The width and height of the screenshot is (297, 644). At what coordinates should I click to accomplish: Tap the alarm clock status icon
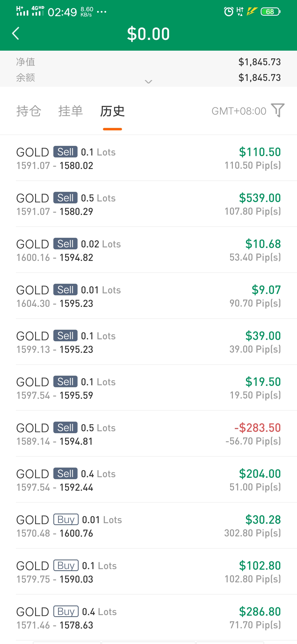coord(229,12)
